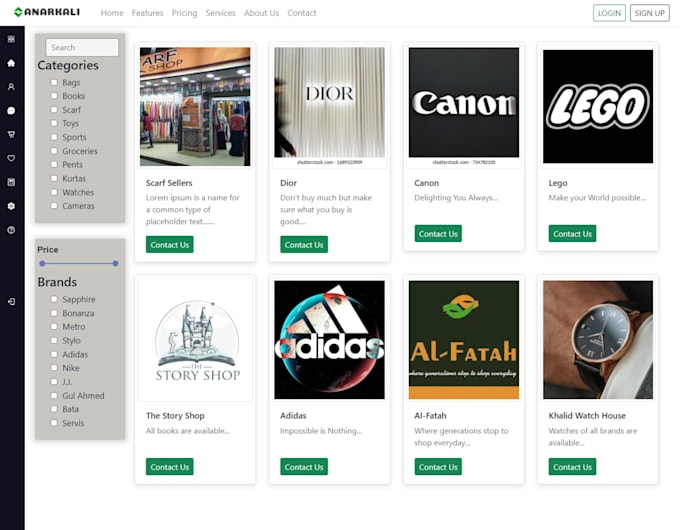Open the Contact nav link
The image size is (680, 530).
pos(301,13)
